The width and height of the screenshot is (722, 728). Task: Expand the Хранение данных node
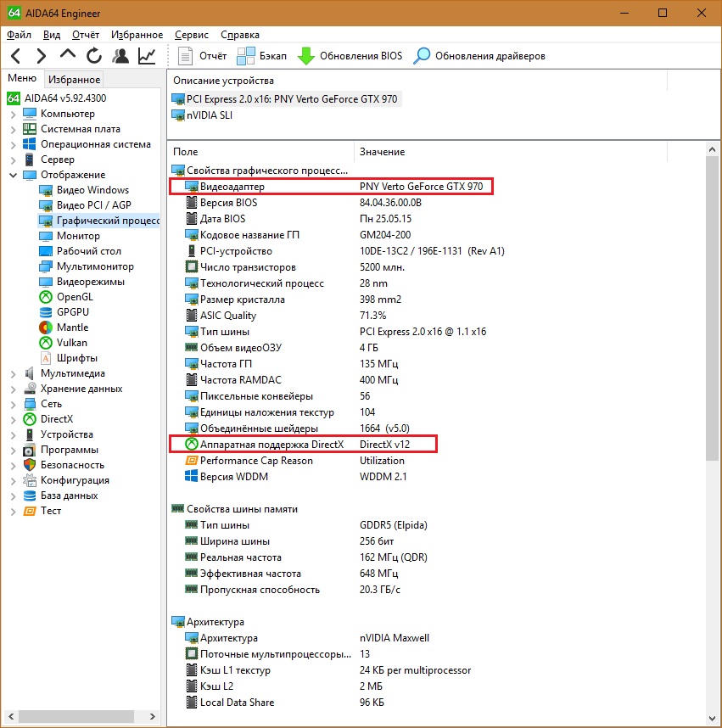pyautogui.click(x=13, y=389)
